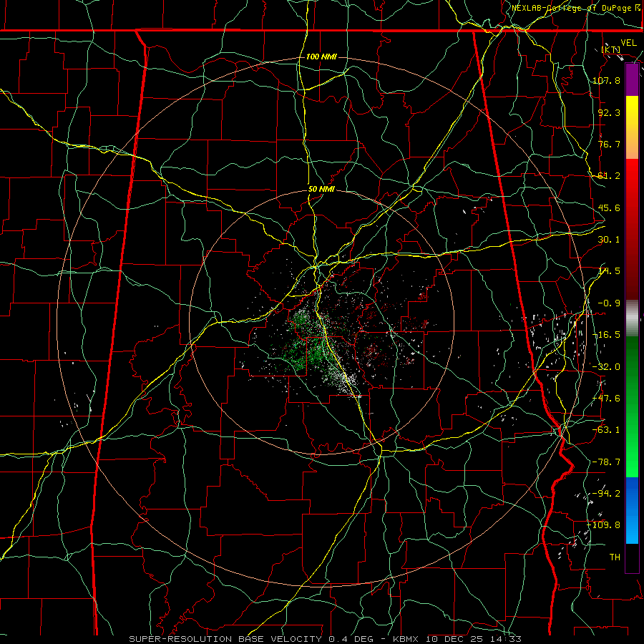The image size is (644, 644).
Task: Click the "SUPER-RESOLUTION BASE VELOCITY" caption text
Action: [x=225, y=639]
